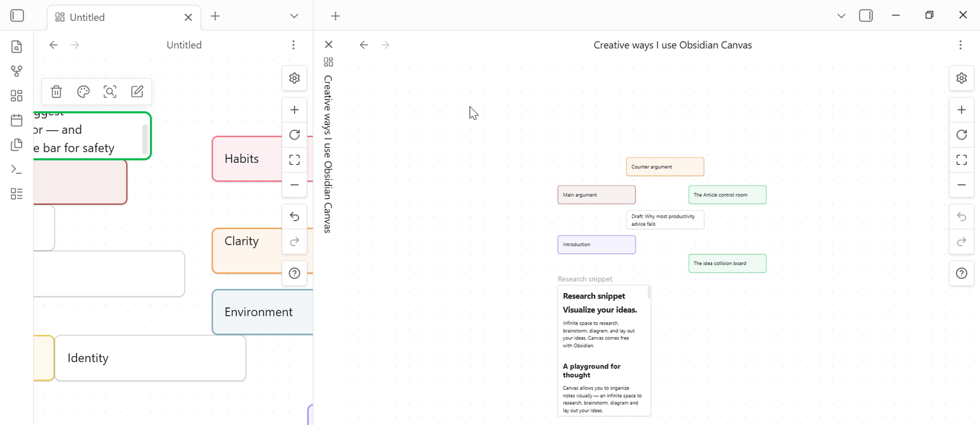Zoom to selection in Untitled canvas
Viewport: 980px width, 425px height.
pos(110,92)
